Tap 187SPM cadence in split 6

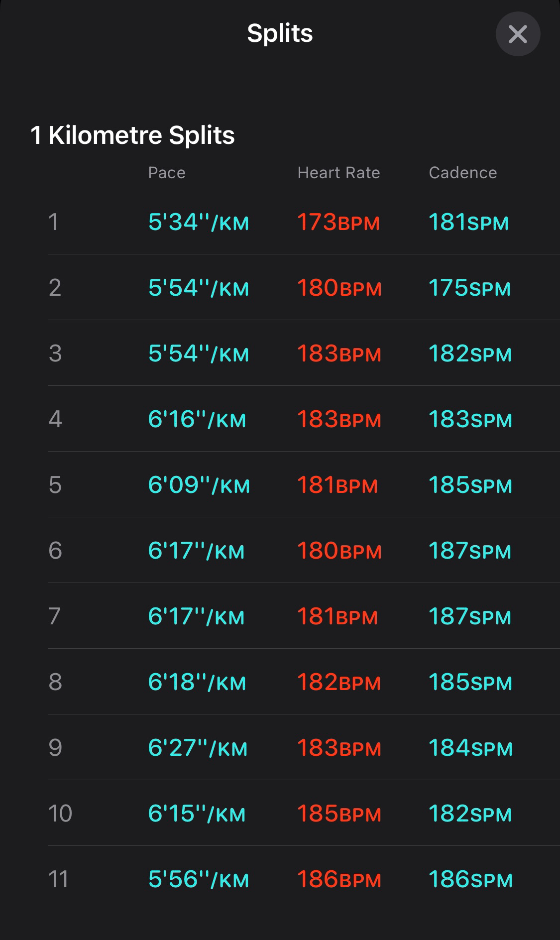(x=469, y=551)
